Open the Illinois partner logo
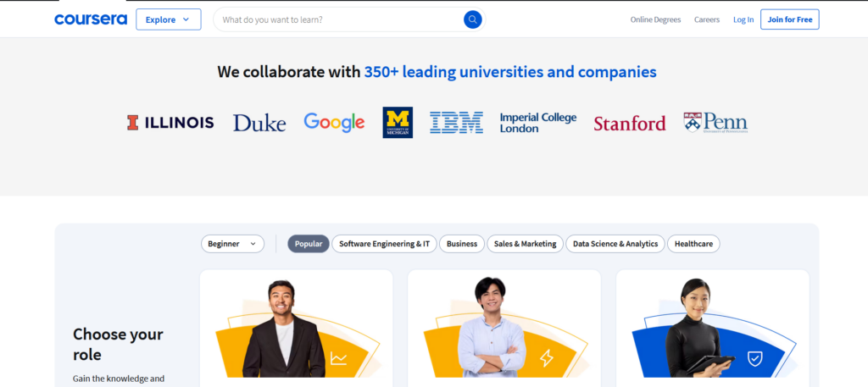The width and height of the screenshot is (868, 387). (170, 123)
